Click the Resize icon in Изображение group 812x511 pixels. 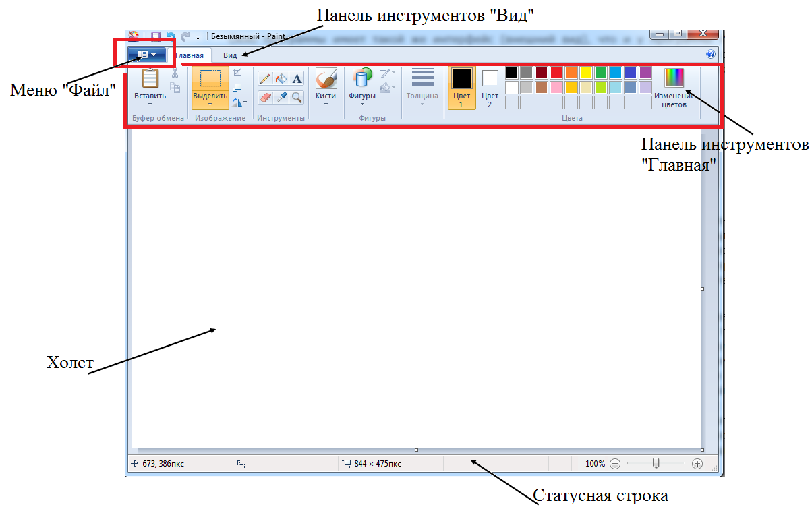[237, 88]
